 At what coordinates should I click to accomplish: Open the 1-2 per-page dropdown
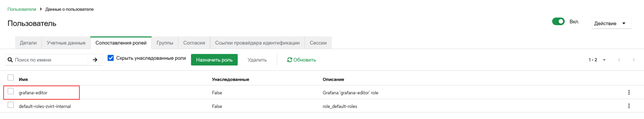coord(597,60)
